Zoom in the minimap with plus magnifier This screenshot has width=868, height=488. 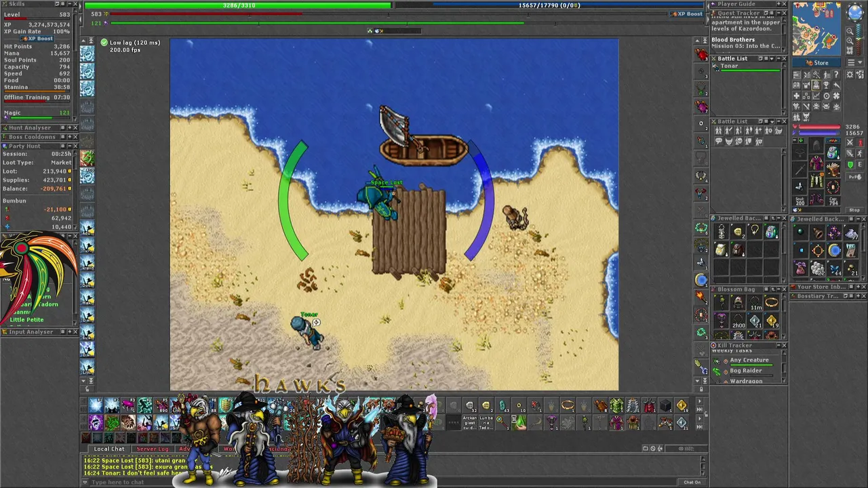click(850, 41)
